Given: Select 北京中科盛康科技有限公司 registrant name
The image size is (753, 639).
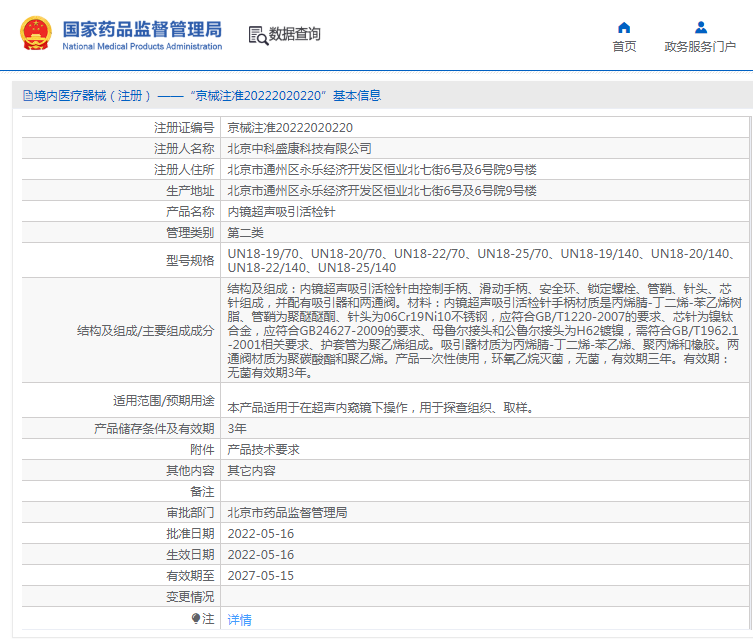Looking at the screenshot, I should (x=299, y=149).
